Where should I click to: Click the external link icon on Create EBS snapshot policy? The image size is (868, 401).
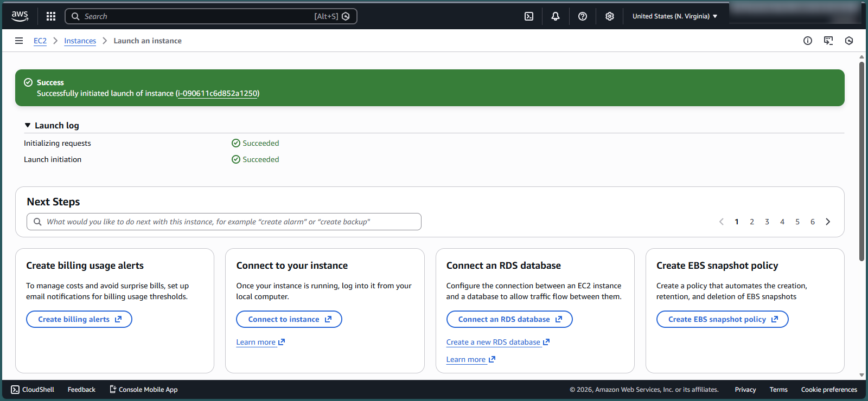pyautogui.click(x=775, y=319)
